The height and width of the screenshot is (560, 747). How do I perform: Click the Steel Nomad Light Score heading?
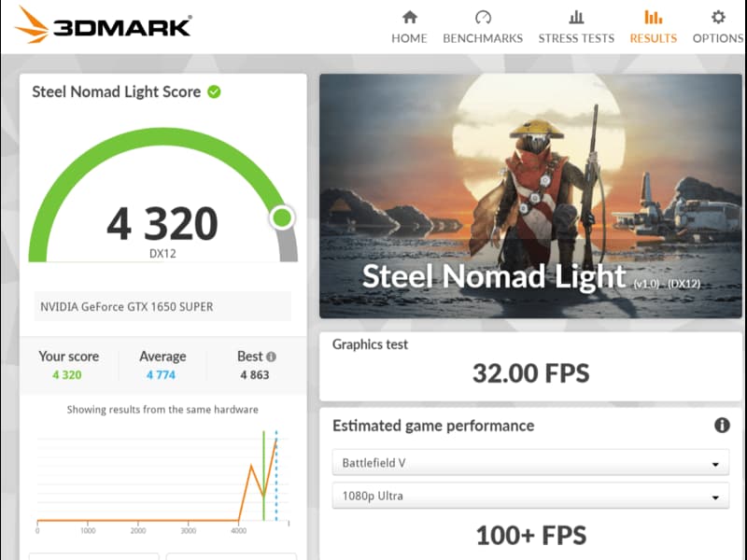[x=116, y=91]
